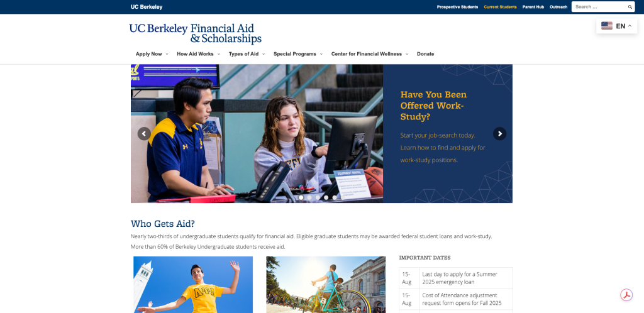The image size is (644, 313).
Task: Open the bicycle rider photo thumbnail
Action: click(326, 284)
